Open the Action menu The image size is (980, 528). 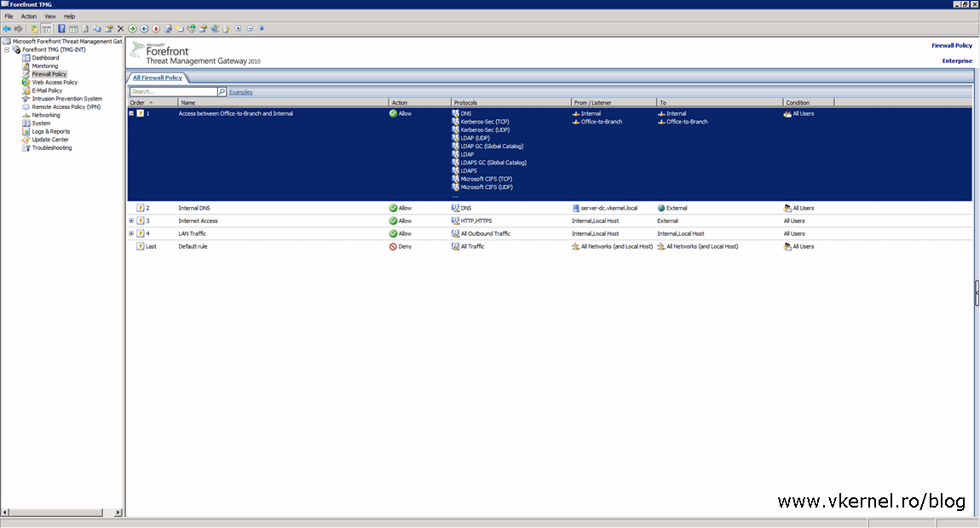coord(28,15)
